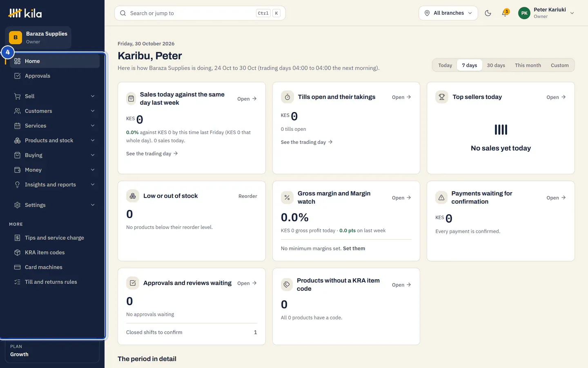Open the Top sellers today card
This screenshot has height=368, width=588.
tap(556, 97)
